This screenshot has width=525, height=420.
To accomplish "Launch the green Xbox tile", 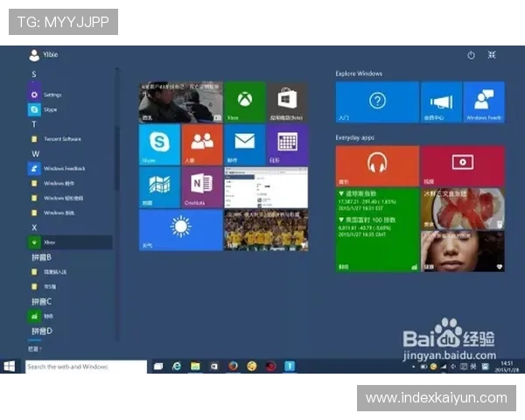I will point(244,102).
